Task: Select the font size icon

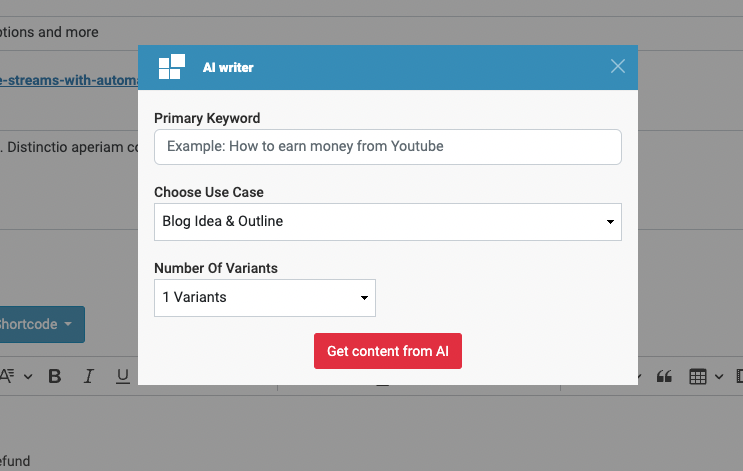Action: pos(7,376)
